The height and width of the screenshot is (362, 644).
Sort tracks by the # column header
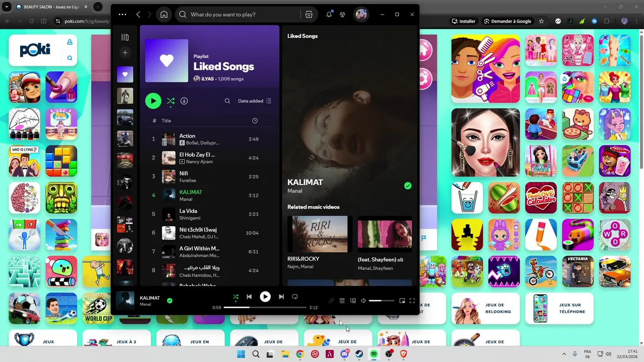(154, 121)
